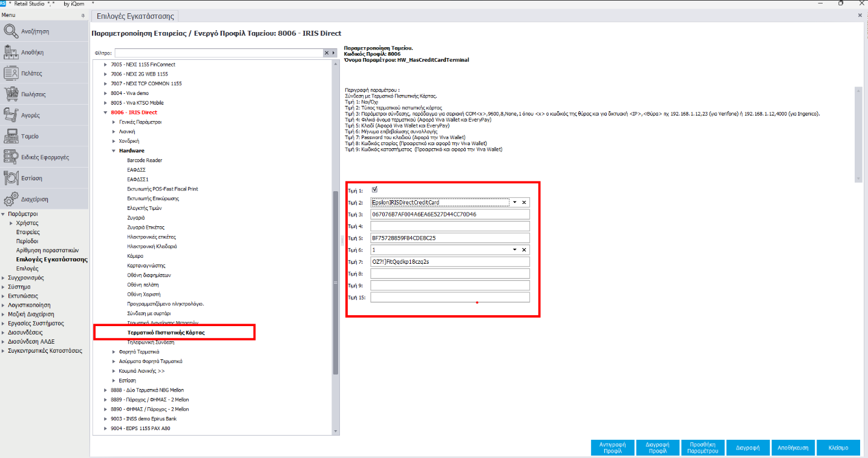Expand the Γενικές Παράμετροι tree node
Screen dimensions: 868x458
coord(114,122)
